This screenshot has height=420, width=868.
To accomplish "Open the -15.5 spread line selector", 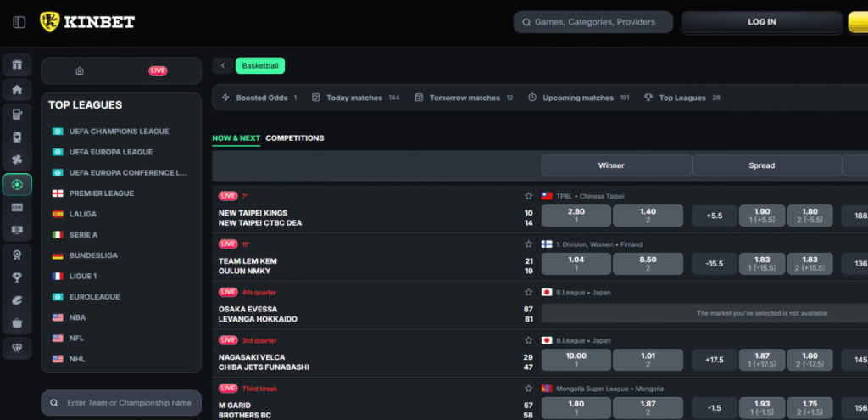I will click(x=714, y=264).
